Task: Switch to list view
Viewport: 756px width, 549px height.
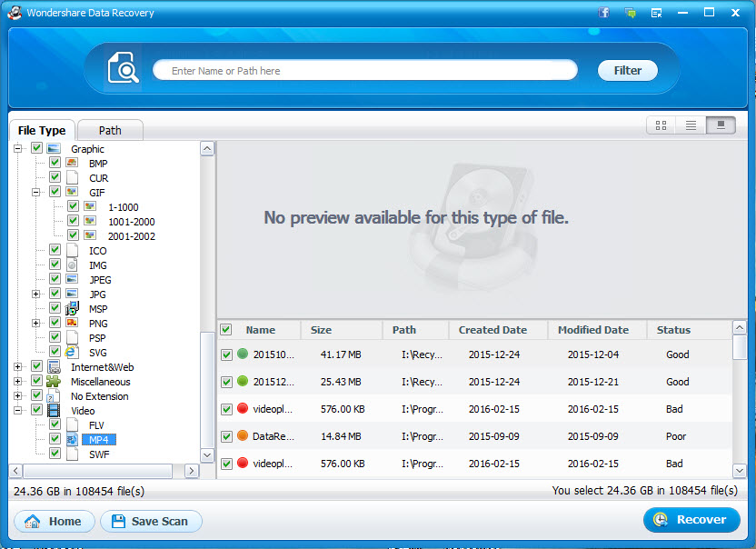Action: tap(691, 125)
